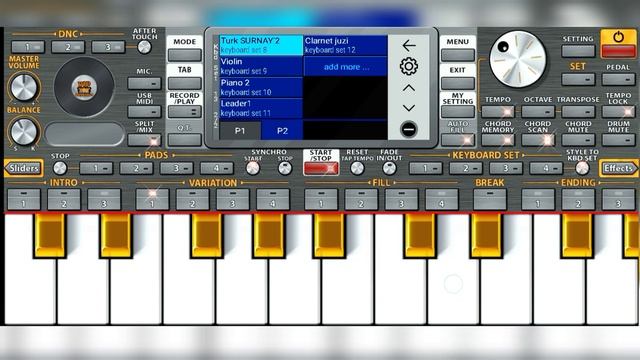Toggle the Auto Fill button
Viewport: 640px width, 360px height.
click(458, 140)
